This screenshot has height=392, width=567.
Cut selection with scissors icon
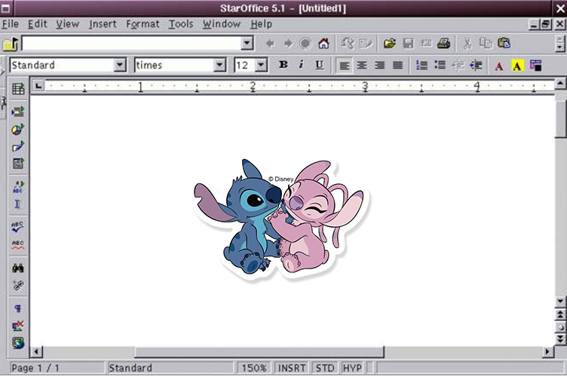(x=467, y=44)
